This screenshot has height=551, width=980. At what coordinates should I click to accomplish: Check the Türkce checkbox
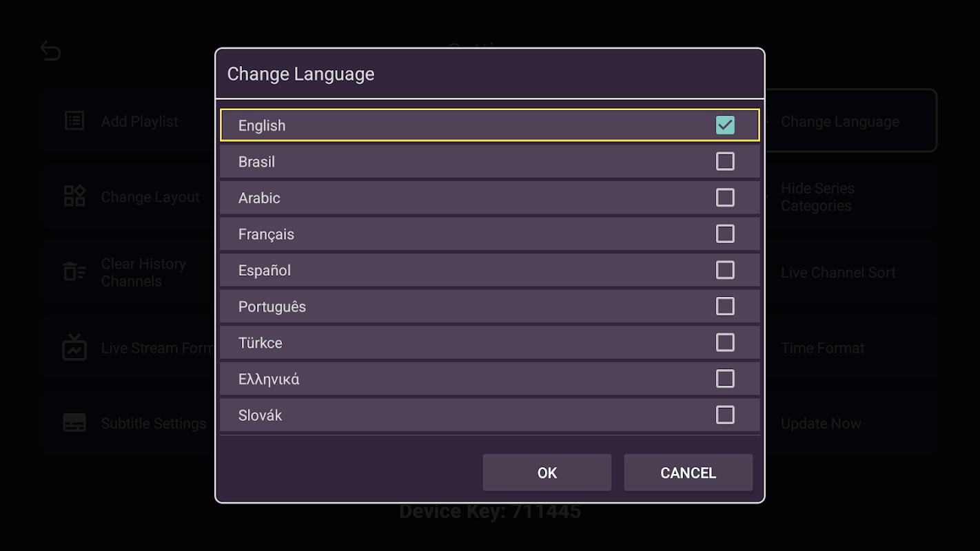coord(725,342)
